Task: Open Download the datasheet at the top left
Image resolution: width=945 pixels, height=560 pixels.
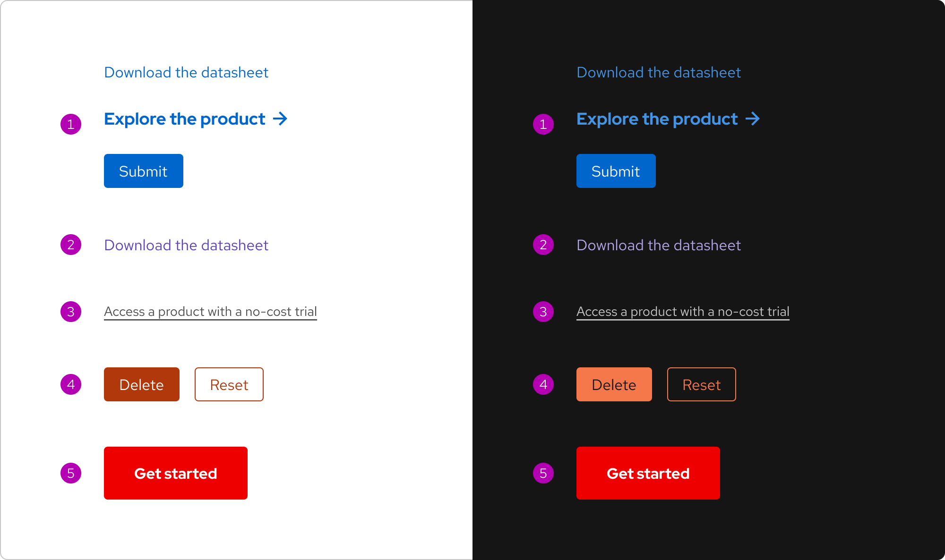Action: (x=186, y=72)
